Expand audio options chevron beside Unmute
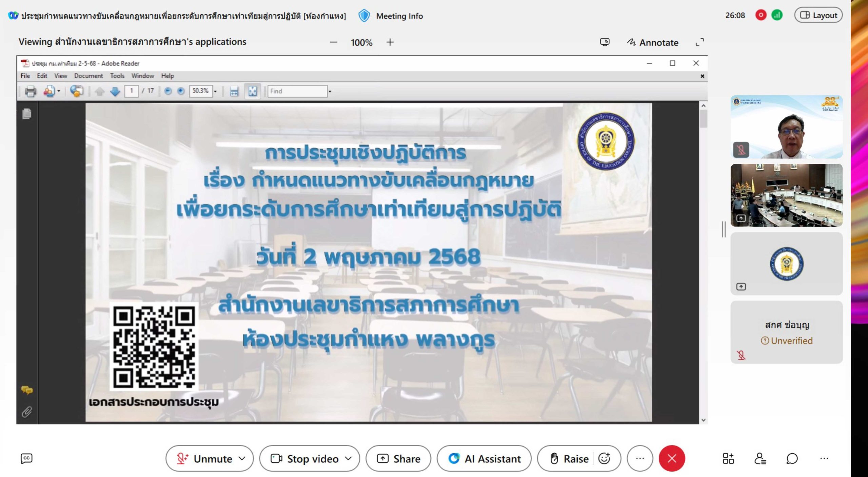The width and height of the screenshot is (868, 477). 242,458
